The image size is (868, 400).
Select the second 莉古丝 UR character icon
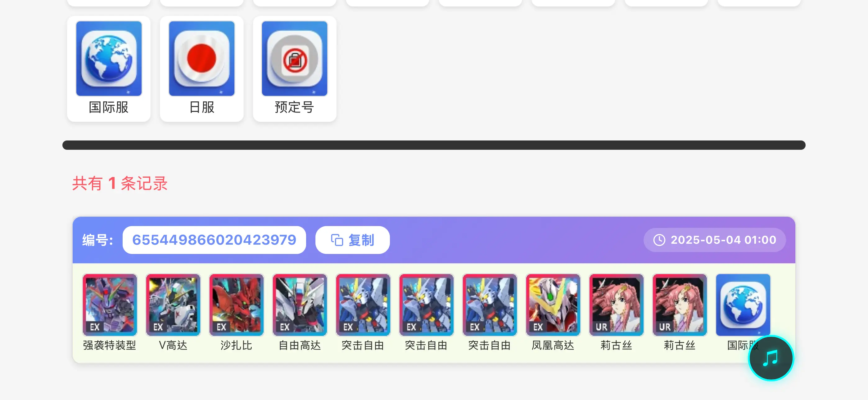pyautogui.click(x=680, y=305)
